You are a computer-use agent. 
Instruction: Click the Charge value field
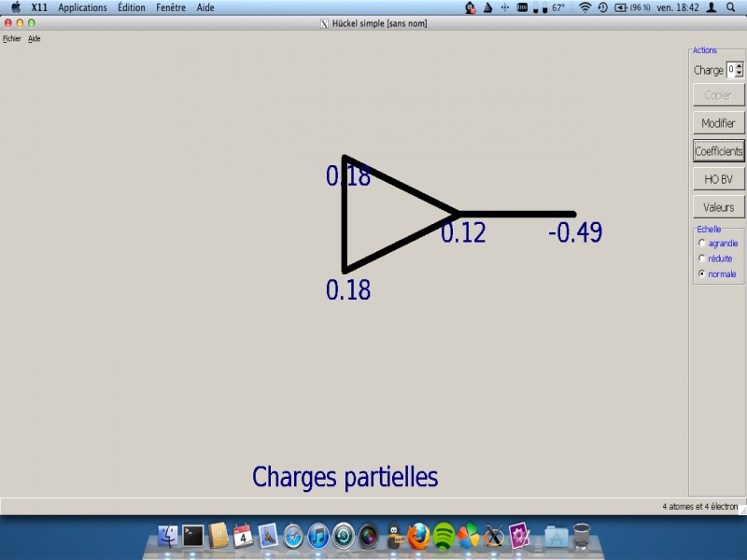click(731, 70)
